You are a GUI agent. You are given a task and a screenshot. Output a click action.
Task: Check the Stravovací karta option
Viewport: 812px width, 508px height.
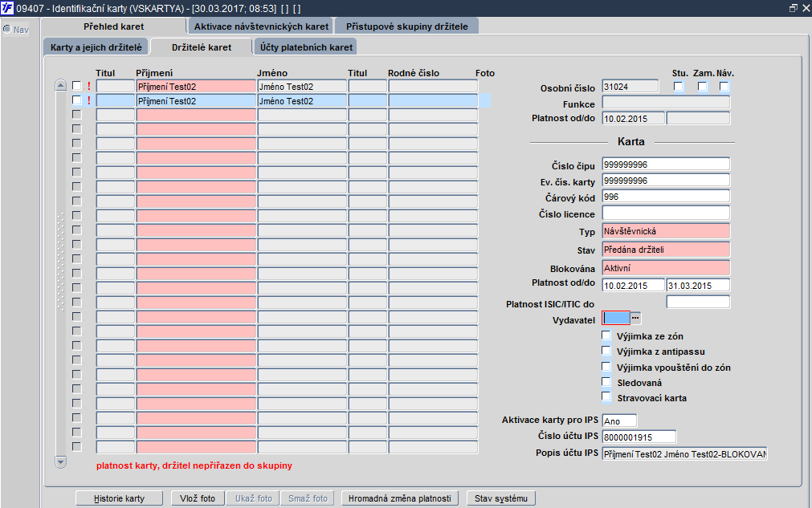(606, 396)
